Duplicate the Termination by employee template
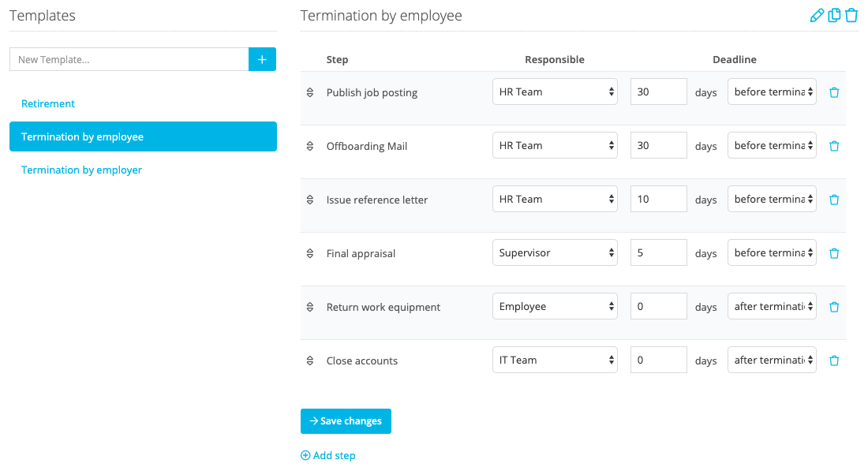The height and width of the screenshot is (467, 868). 834,14
